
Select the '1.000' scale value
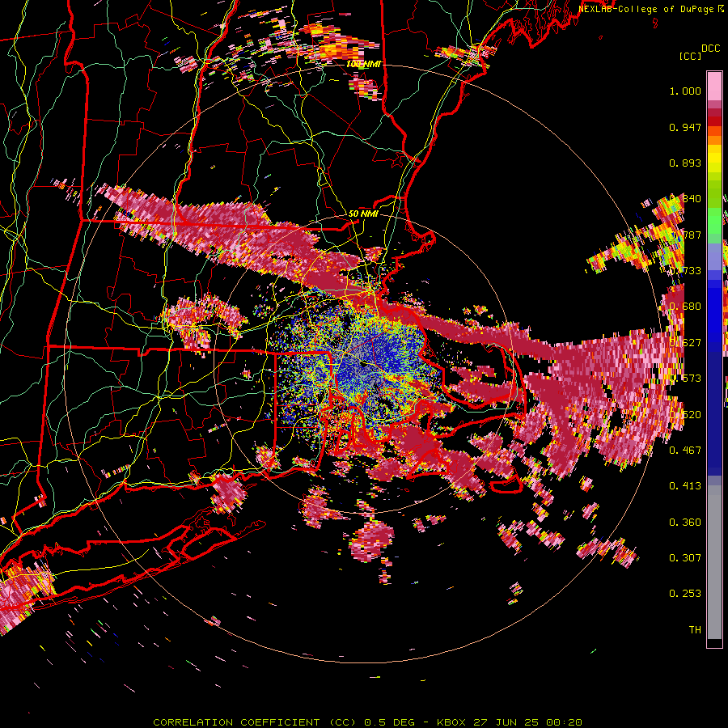tap(685, 91)
